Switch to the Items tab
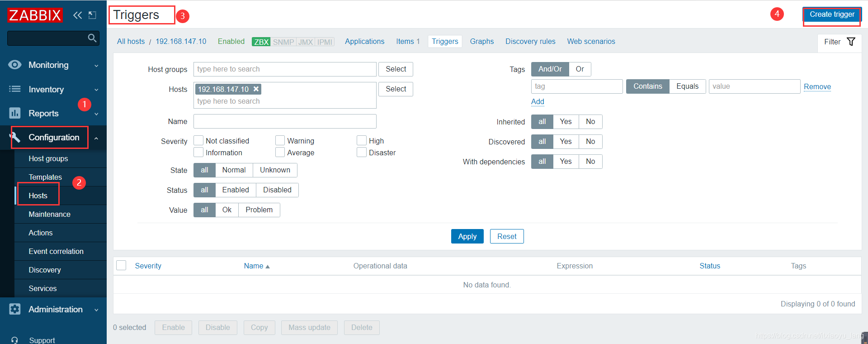Screen dimensions: 868x344 (x=408, y=41)
